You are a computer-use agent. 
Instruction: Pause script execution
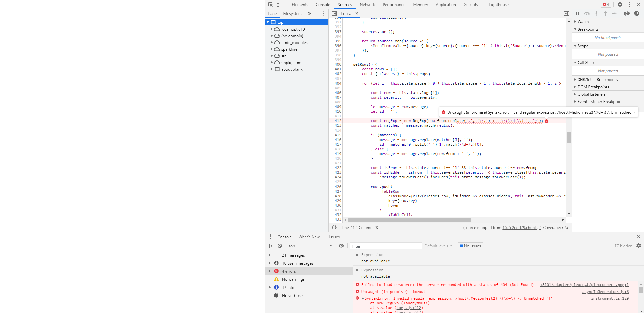pyautogui.click(x=577, y=14)
